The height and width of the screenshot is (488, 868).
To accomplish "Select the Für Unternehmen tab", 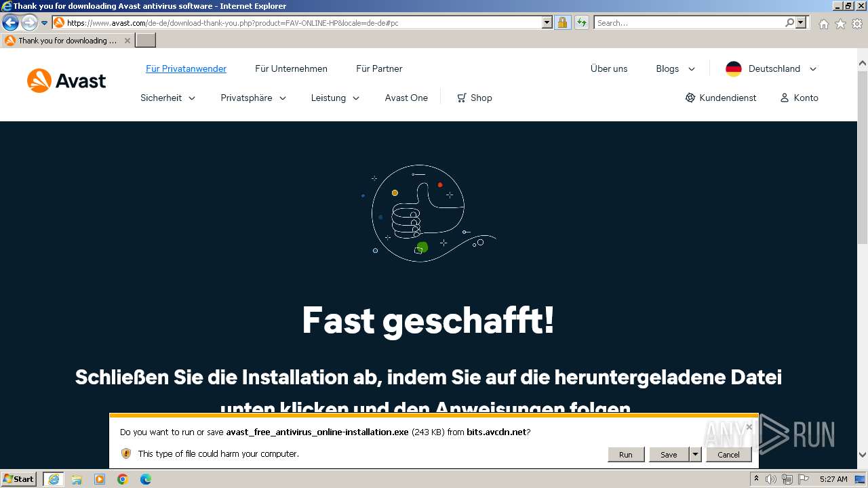I will point(291,68).
